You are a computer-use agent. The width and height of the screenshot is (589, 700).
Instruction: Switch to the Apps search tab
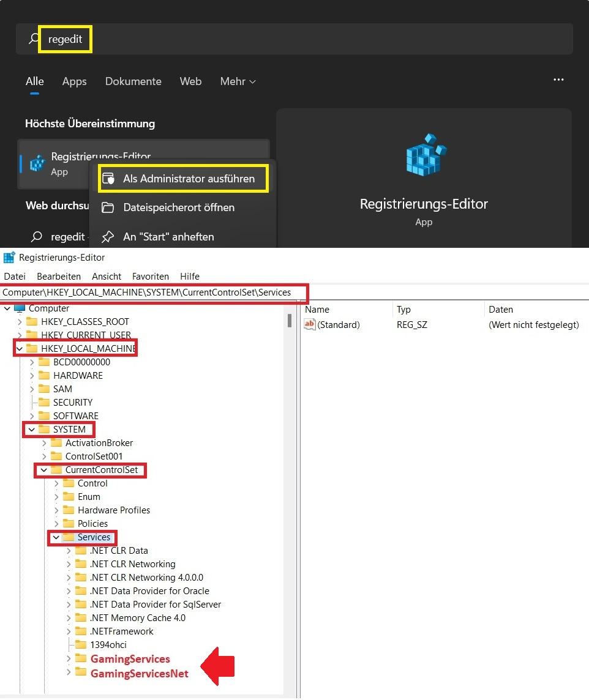click(74, 81)
